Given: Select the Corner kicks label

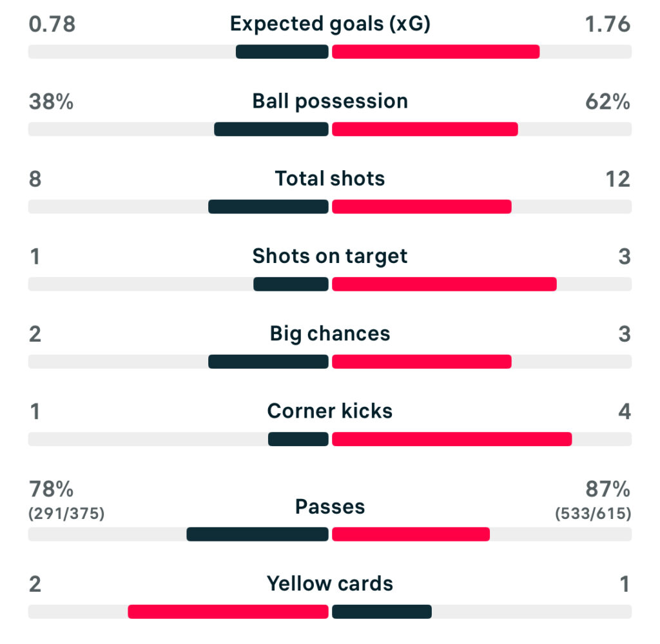Looking at the screenshot, I should (330, 411).
